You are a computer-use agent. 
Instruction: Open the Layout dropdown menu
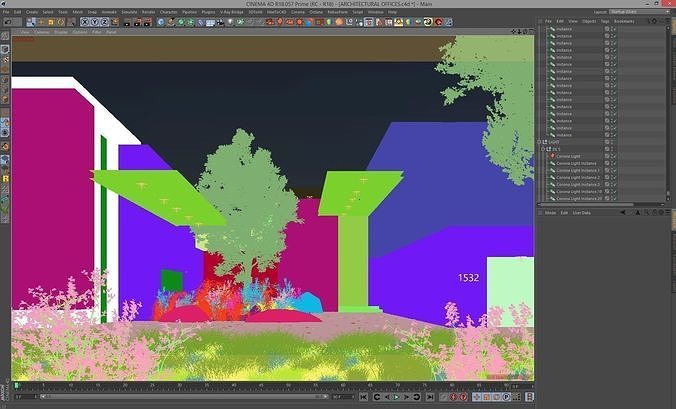pos(640,12)
